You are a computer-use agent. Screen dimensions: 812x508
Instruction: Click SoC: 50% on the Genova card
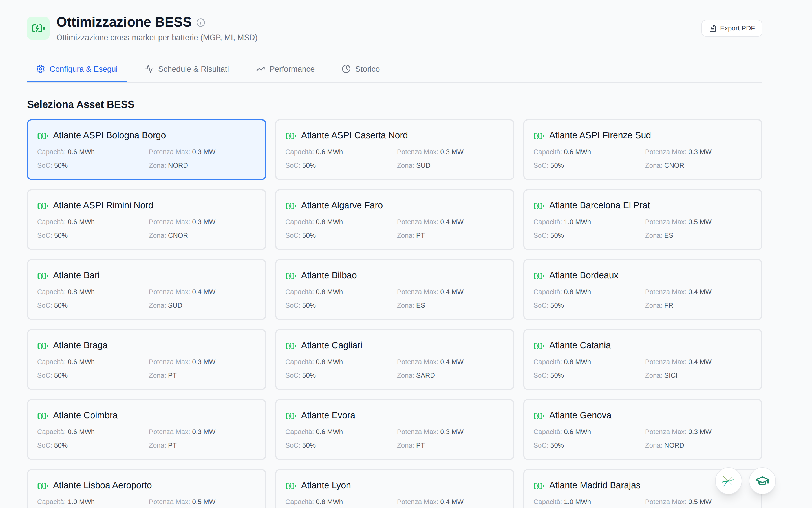click(x=549, y=445)
